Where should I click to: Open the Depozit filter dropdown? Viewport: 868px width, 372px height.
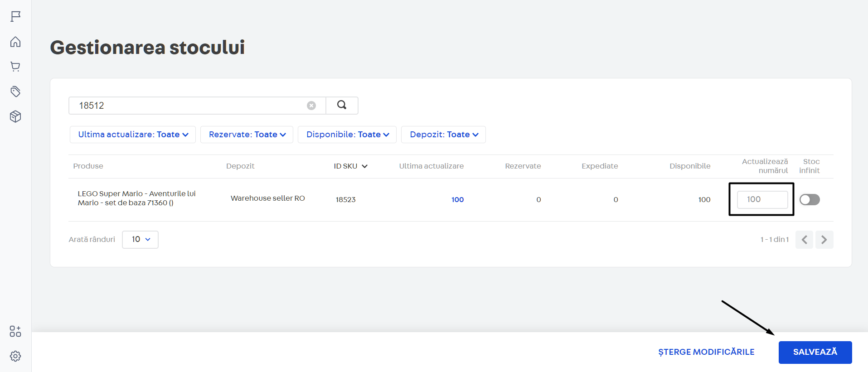443,135
